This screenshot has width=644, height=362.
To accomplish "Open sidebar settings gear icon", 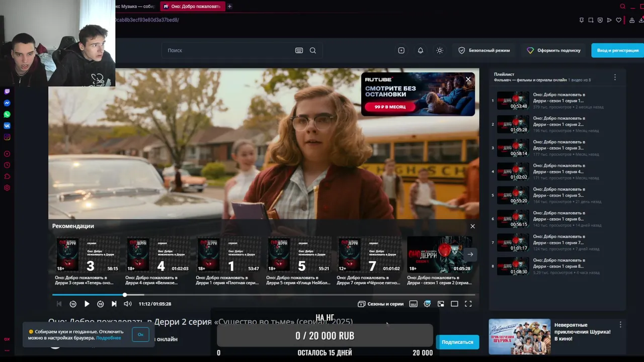I will tap(7, 188).
